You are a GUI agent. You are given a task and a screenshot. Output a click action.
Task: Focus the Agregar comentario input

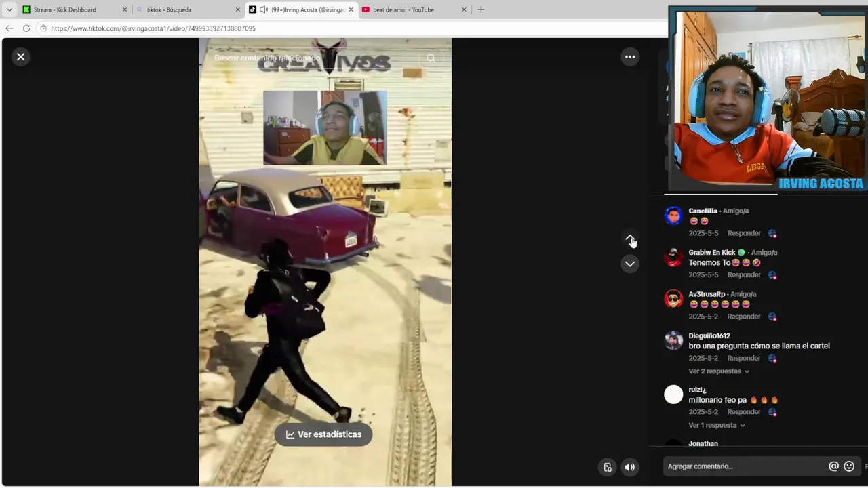745,466
